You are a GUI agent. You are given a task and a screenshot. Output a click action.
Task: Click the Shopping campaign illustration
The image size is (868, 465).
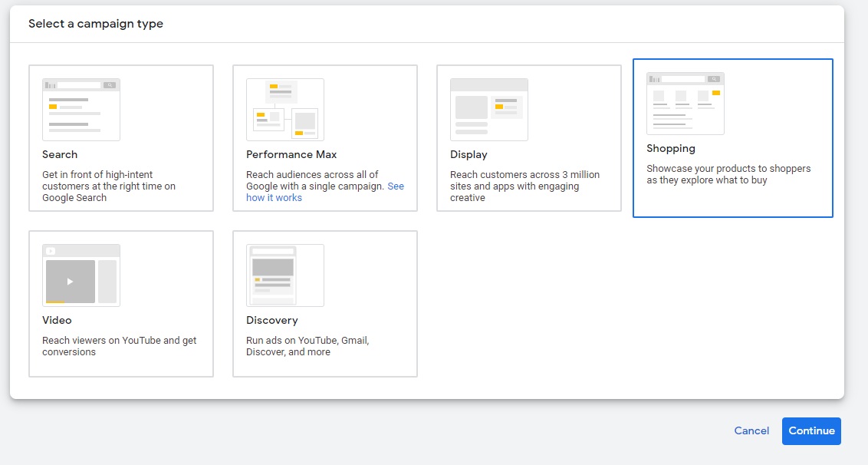[686, 104]
